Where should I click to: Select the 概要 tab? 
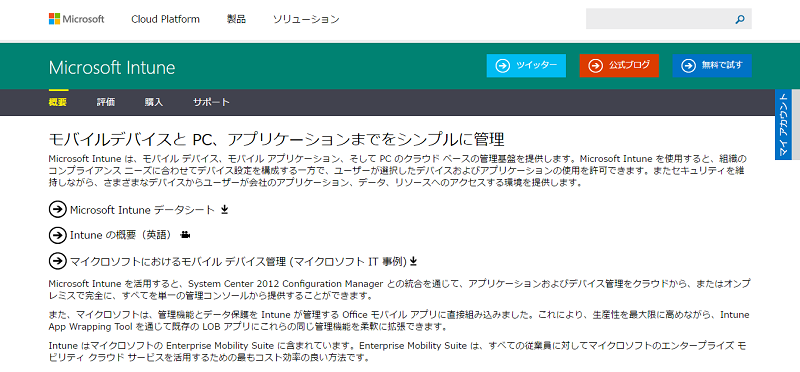click(58, 102)
